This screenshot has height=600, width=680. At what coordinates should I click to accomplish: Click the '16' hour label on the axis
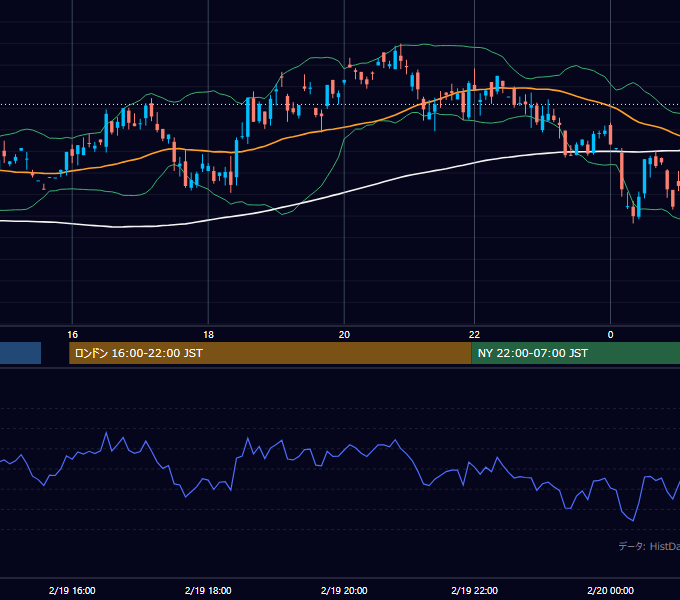coord(72,335)
